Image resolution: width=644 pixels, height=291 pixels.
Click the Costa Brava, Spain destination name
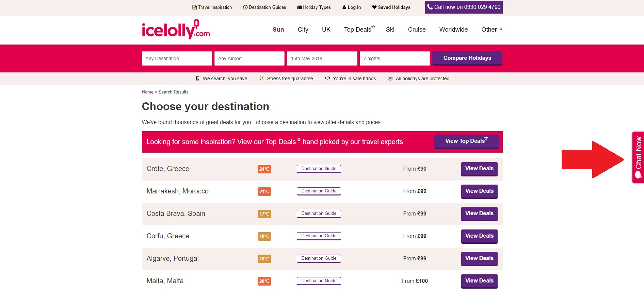tap(176, 213)
